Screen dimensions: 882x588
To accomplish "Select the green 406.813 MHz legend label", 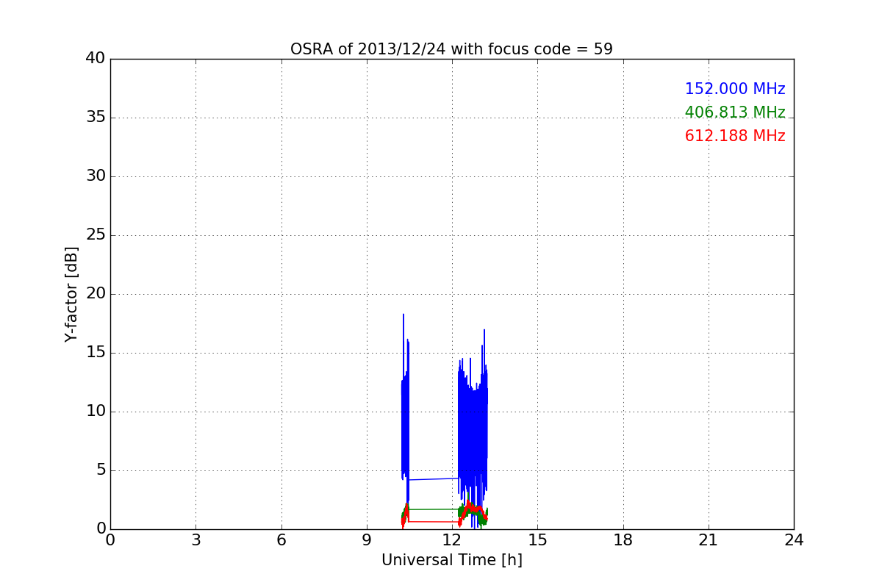I will [735, 112].
